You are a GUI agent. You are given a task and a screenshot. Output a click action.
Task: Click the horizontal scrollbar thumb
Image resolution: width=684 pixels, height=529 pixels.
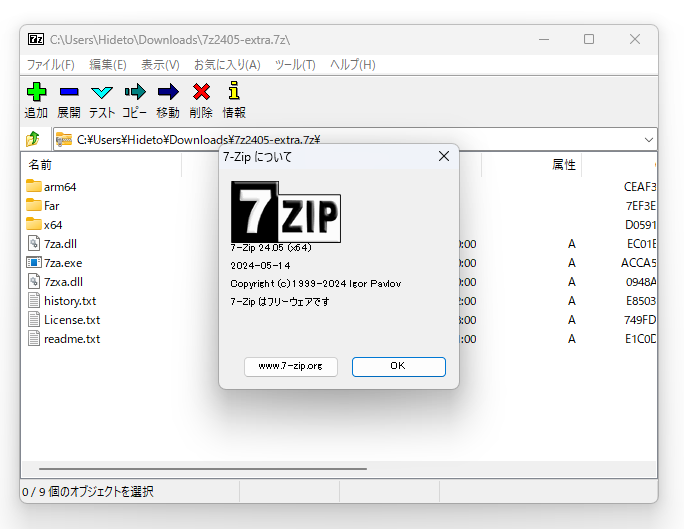tap(202, 469)
